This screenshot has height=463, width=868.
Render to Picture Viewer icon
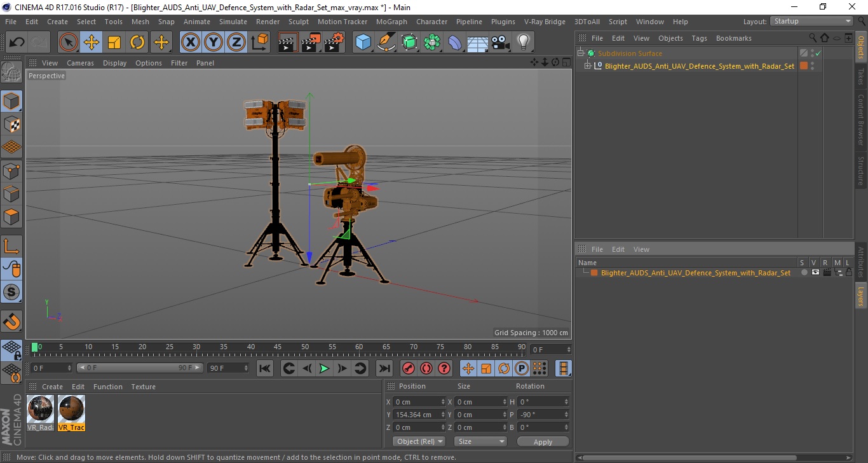(311, 43)
